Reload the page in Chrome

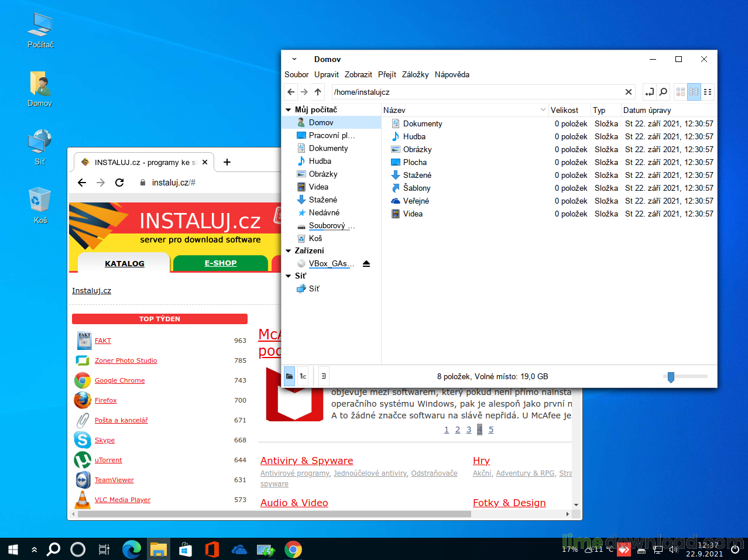click(119, 183)
